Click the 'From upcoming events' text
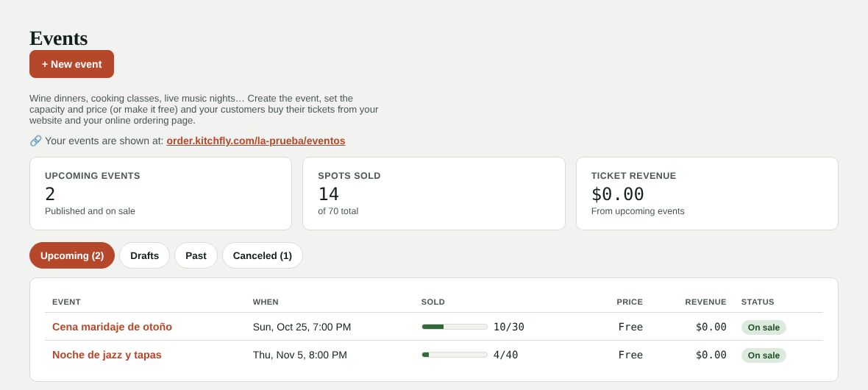This screenshot has height=390, width=868. (638, 211)
